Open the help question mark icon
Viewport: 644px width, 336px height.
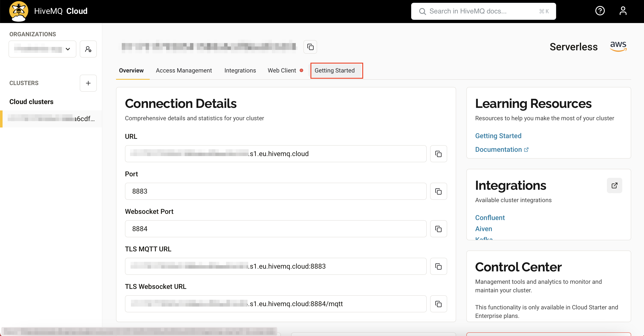(x=600, y=11)
